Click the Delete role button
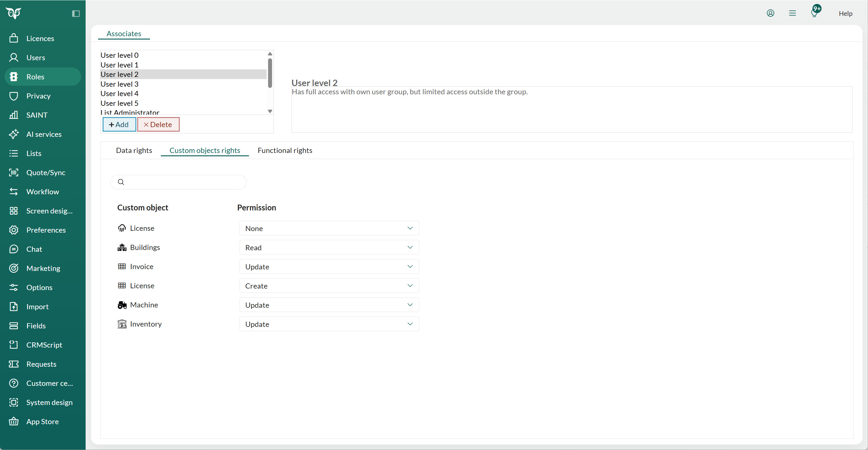This screenshot has height=450, width=868. coord(158,124)
